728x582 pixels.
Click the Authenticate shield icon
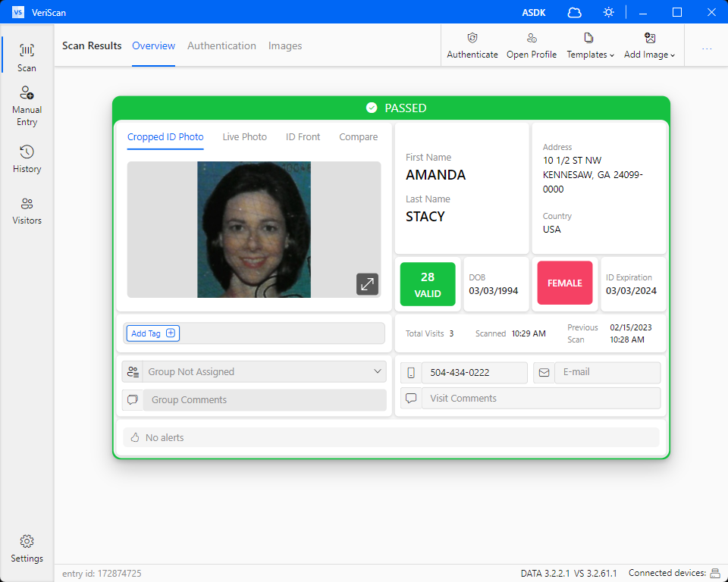click(x=472, y=38)
